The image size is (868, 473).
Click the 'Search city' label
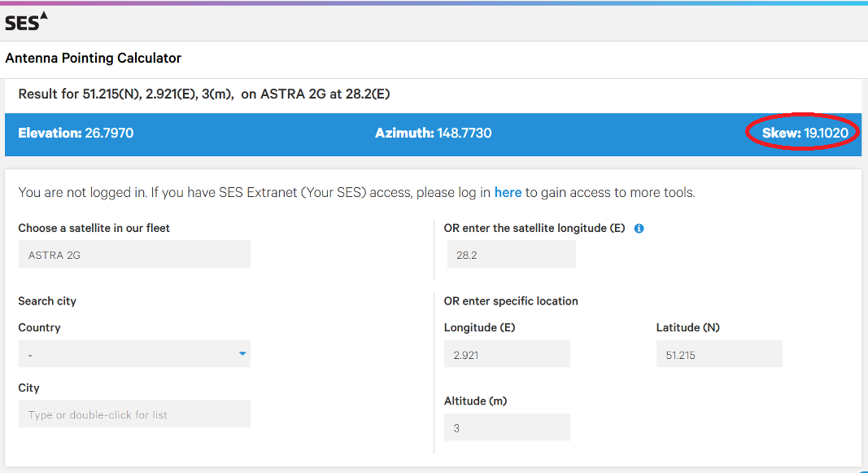(47, 300)
